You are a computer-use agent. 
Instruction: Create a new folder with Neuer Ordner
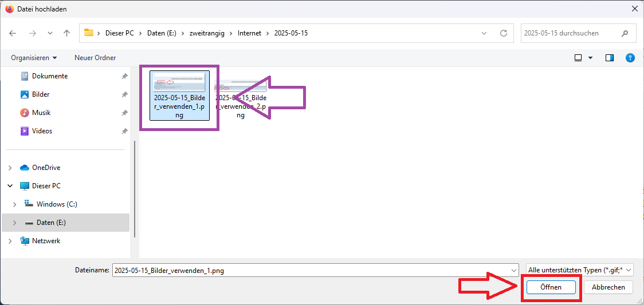95,58
